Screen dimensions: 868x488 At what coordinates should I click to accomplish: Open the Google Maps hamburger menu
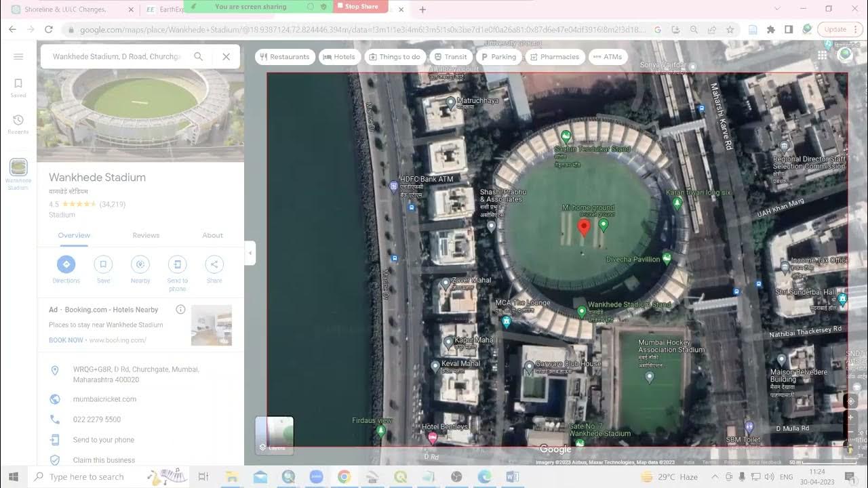(18, 57)
